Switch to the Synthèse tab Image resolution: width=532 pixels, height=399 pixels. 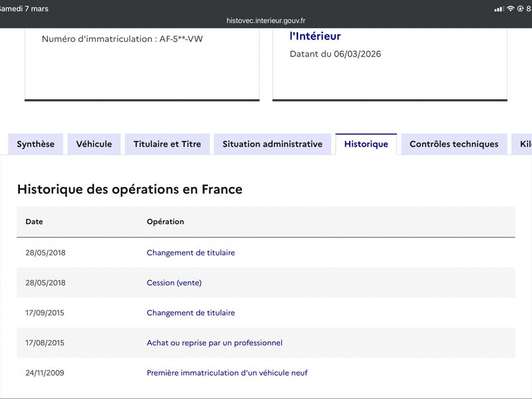(36, 144)
